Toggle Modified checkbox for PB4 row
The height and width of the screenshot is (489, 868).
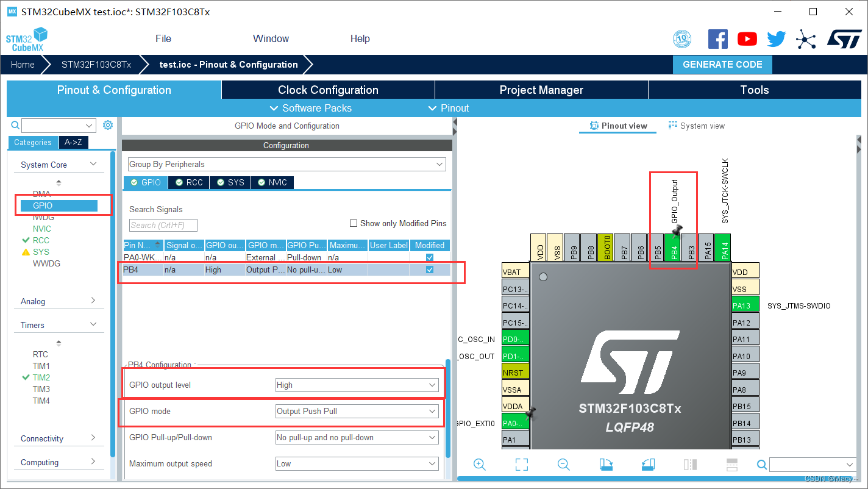[430, 269]
